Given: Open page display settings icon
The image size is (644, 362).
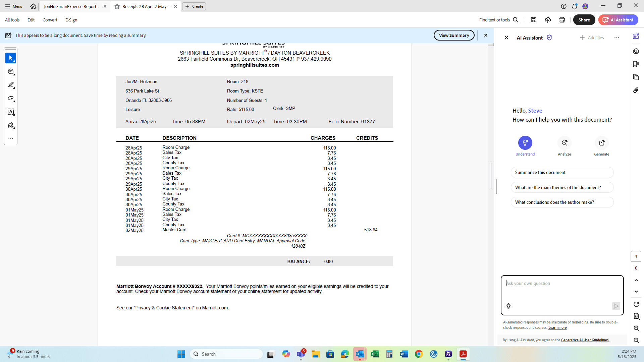Looking at the screenshot, I should (636, 316).
